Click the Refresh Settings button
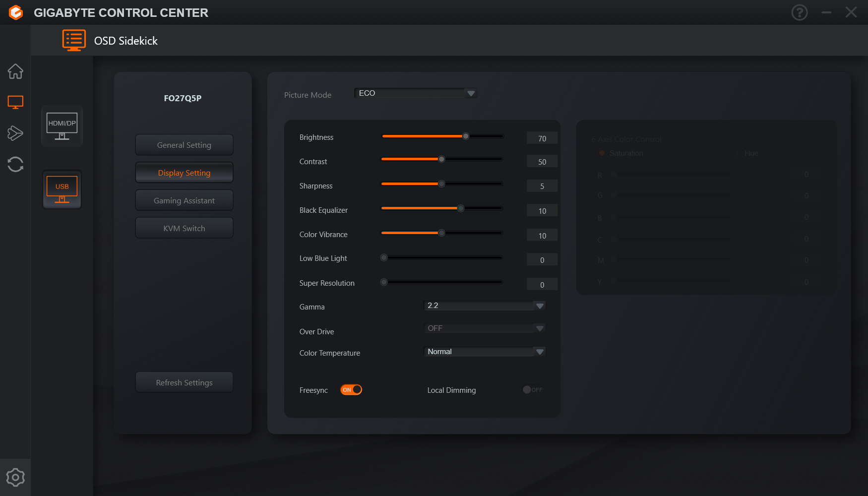This screenshot has width=868, height=496. [x=184, y=382]
